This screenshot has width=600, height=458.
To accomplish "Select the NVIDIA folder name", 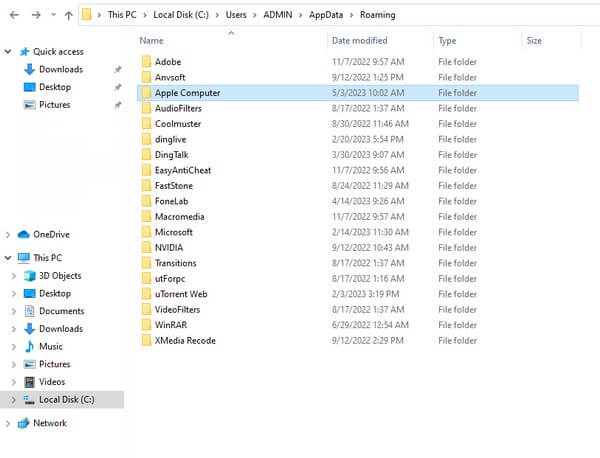I will (169, 248).
